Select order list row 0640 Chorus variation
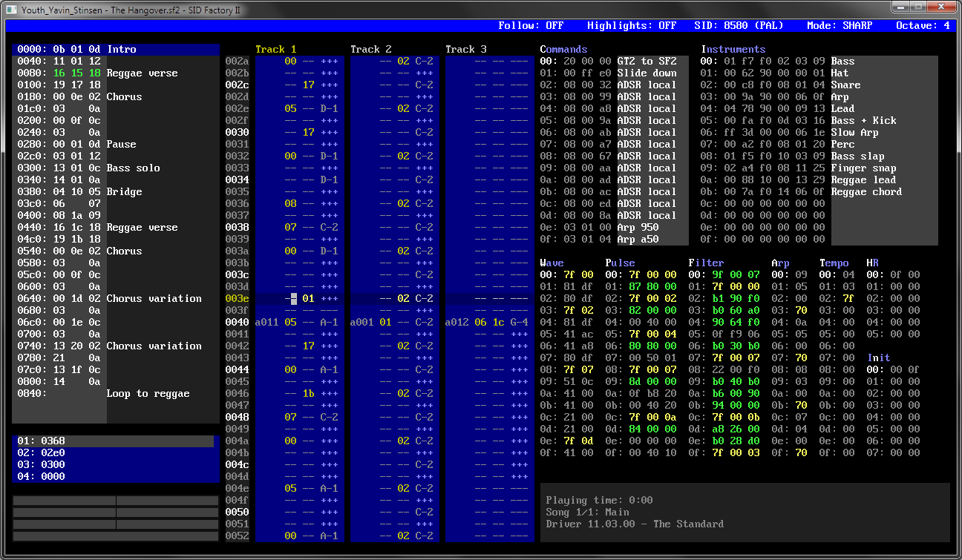Image resolution: width=962 pixels, height=560 pixels. [x=116, y=298]
